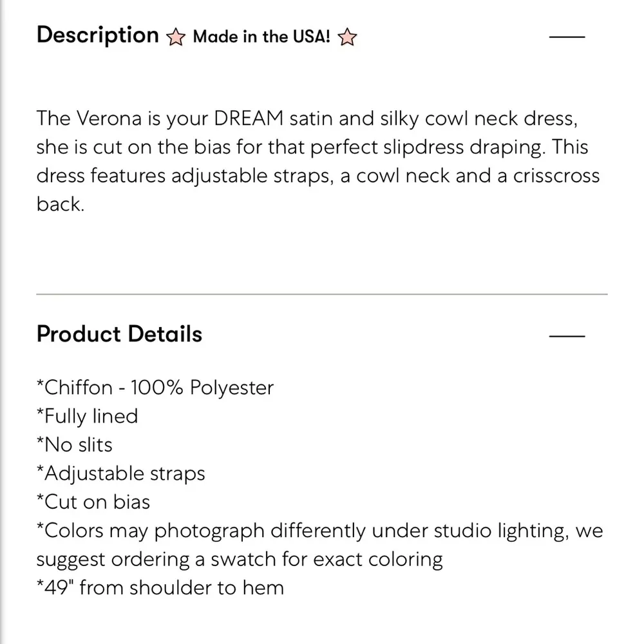The height and width of the screenshot is (644, 644).
Task: Collapse the Product Details minus icon
Action: (566, 336)
